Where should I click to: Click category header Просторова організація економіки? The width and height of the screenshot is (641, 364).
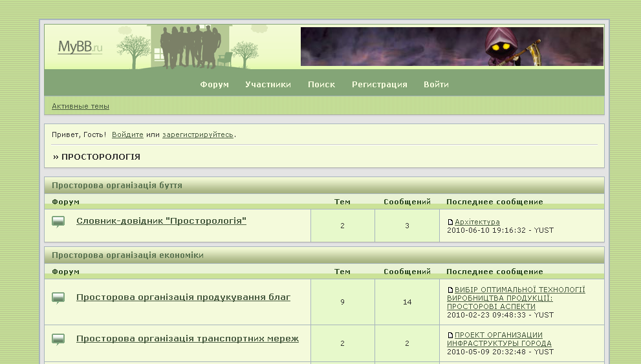[x=127, y=255]
